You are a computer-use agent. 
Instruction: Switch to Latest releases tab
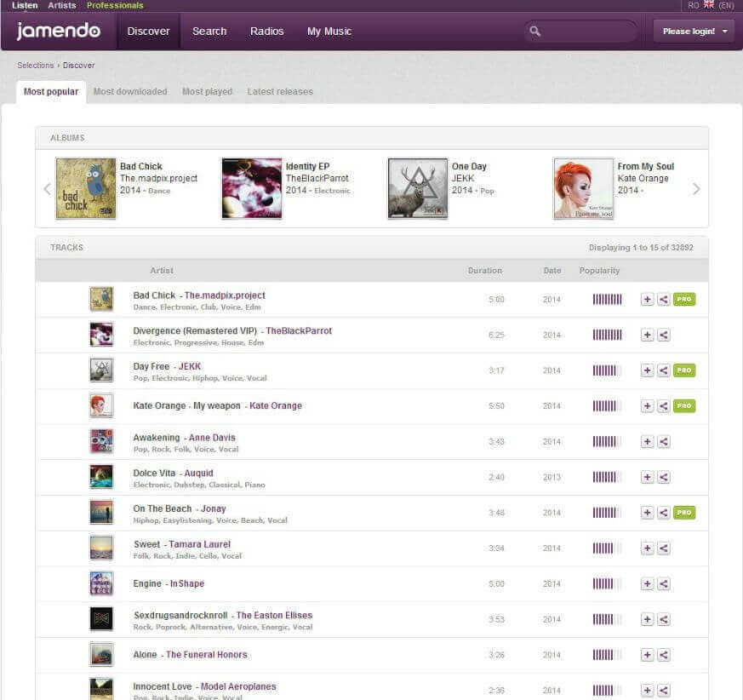(x=280, y=91)
